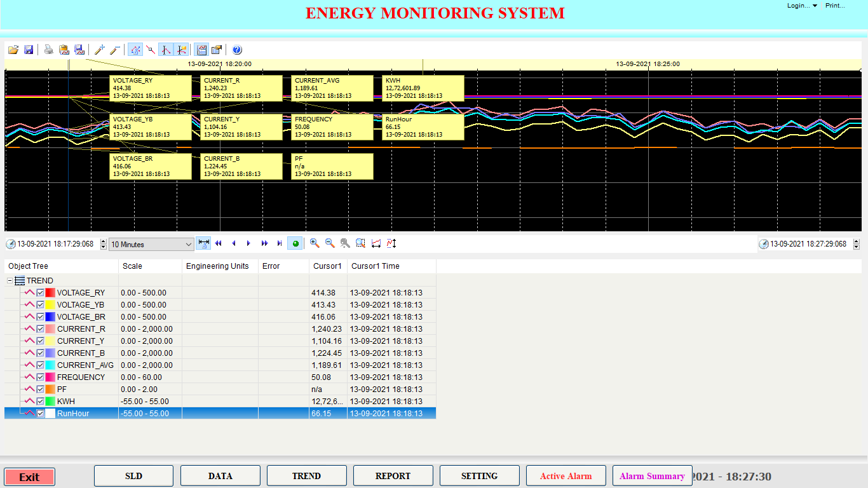
Task: Jump back with the double left arrow
Action: click(219, 243)
